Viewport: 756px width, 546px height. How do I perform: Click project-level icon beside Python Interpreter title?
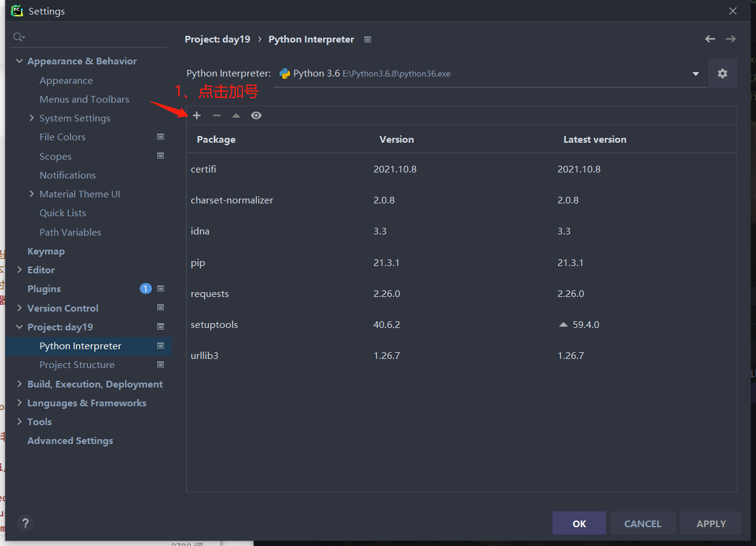(x=367, y=39)
